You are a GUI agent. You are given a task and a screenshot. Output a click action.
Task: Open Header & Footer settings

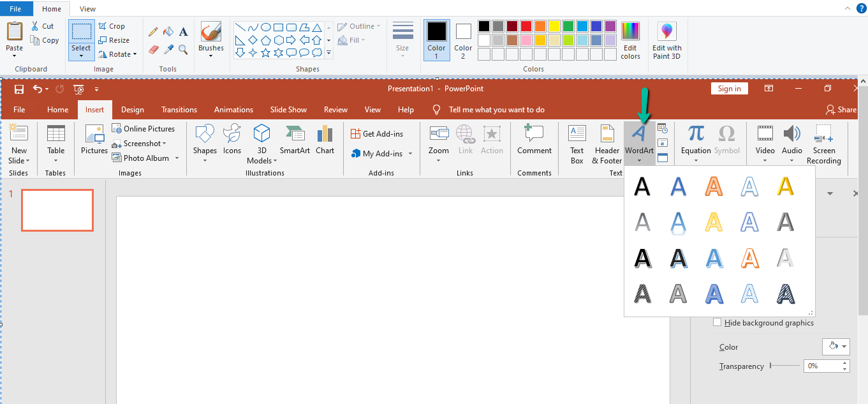pos(607,144)
